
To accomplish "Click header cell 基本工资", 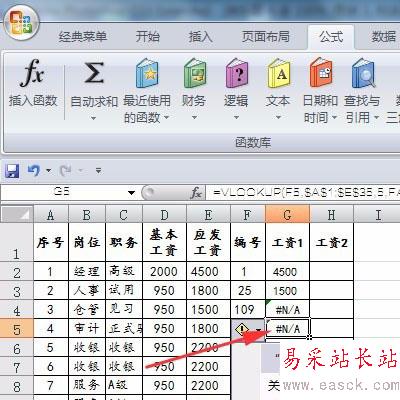I will (x=164, y=242).
